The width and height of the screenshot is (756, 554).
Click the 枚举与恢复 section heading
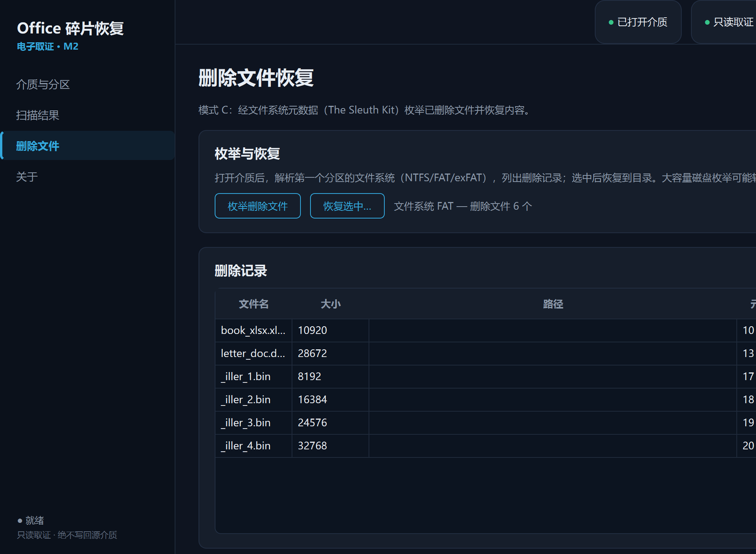pos(247,154)
